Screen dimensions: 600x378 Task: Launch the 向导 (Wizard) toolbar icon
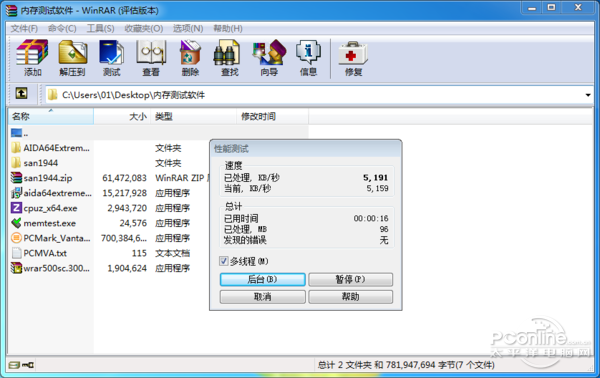pyautogui.click(x=269, y=58)
